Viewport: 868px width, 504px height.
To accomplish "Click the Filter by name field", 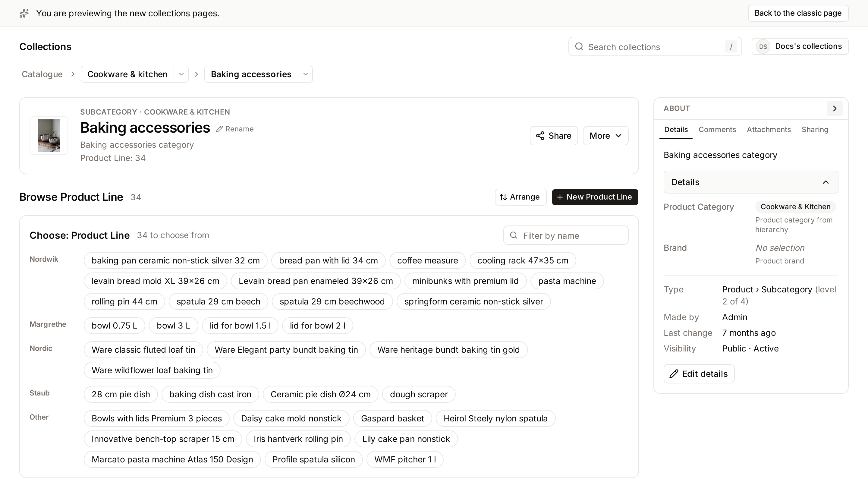I will click(x=566, y=235).
